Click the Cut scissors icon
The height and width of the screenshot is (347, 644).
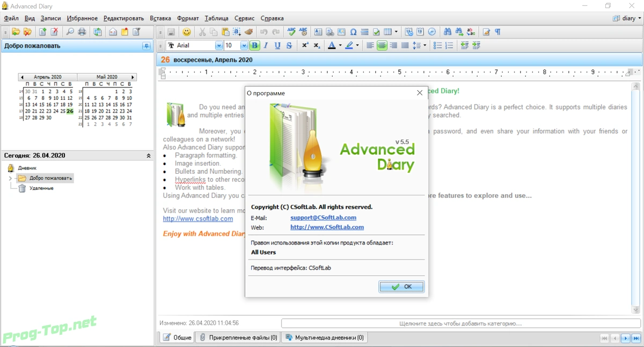202,32
